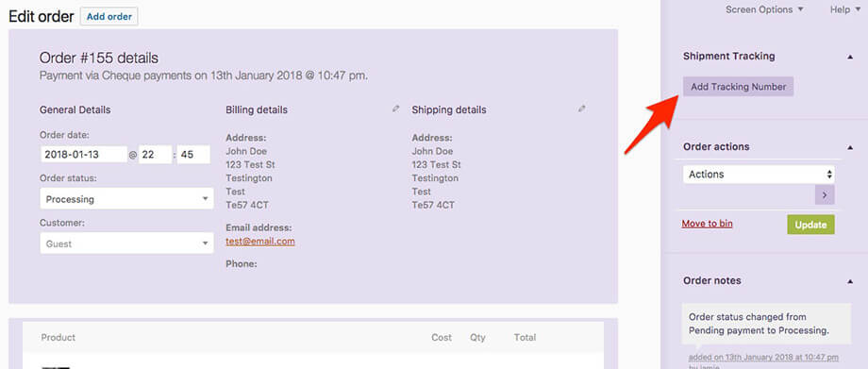The width and height of the screenshot is (868, 369).
Task: Open the test@email.com link
Action: [x=260, y=242]
